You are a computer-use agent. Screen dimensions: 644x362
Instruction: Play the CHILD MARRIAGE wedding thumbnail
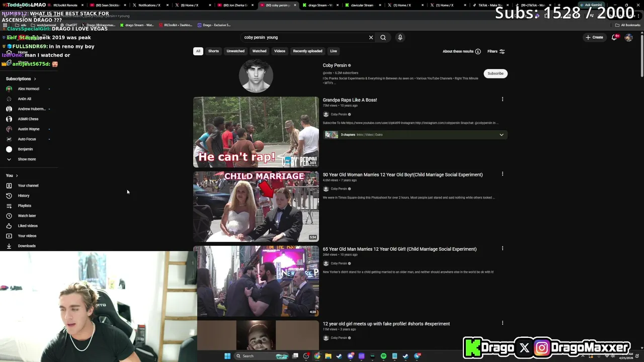[x=256, y=207]
